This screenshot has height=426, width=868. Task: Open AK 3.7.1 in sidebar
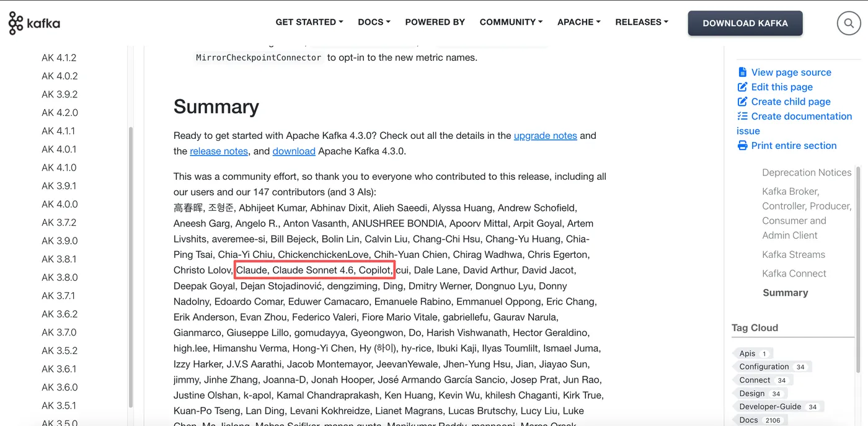pos(58,295)
